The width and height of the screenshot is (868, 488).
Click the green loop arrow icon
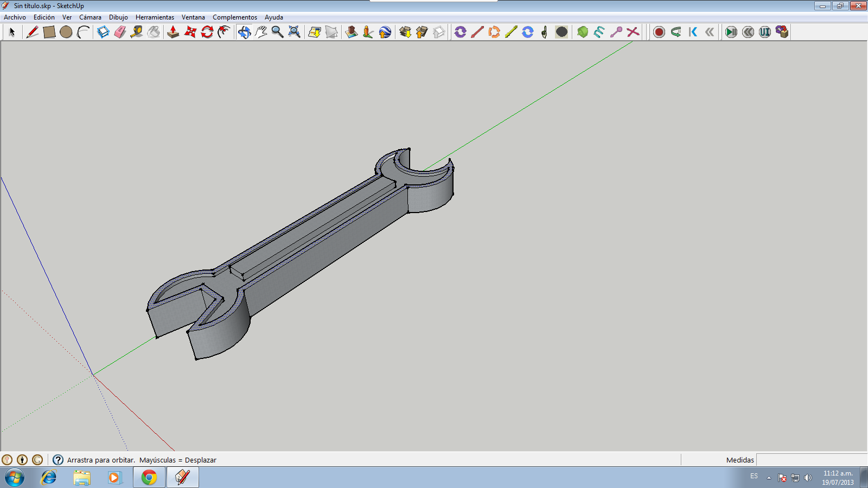pos(676,32)
